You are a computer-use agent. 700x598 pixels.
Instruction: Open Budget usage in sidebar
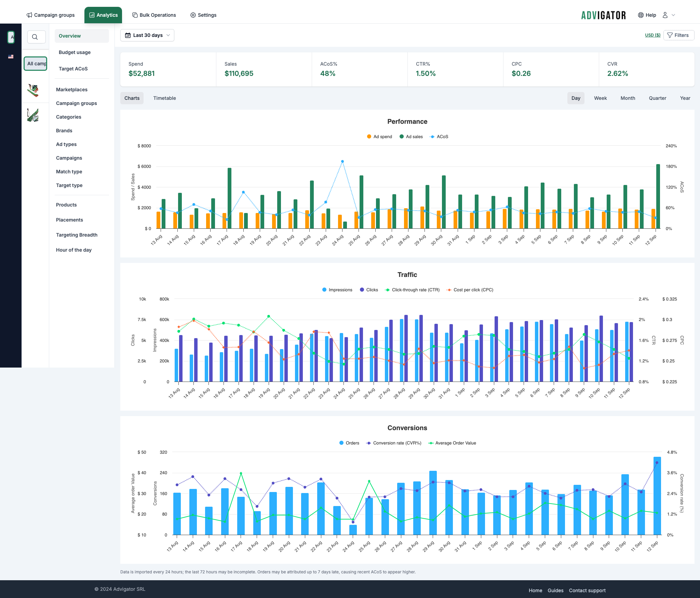pos(75,52)
